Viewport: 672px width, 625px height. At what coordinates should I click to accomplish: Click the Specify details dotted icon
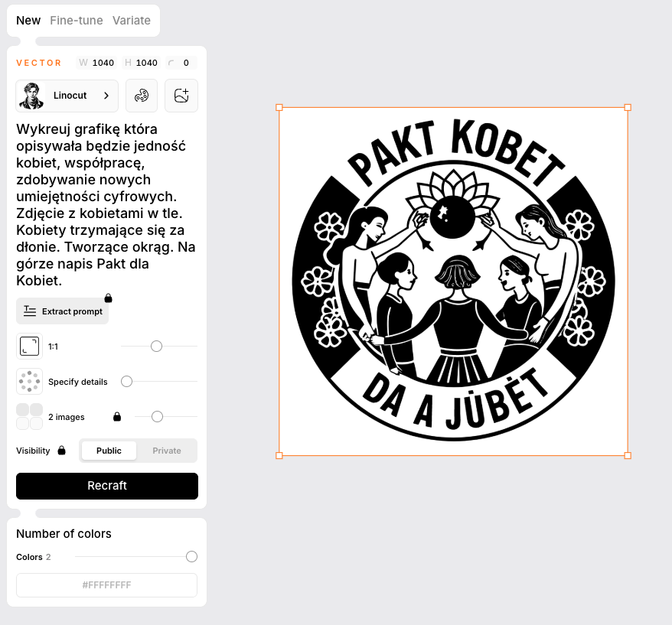pos(30,381)
